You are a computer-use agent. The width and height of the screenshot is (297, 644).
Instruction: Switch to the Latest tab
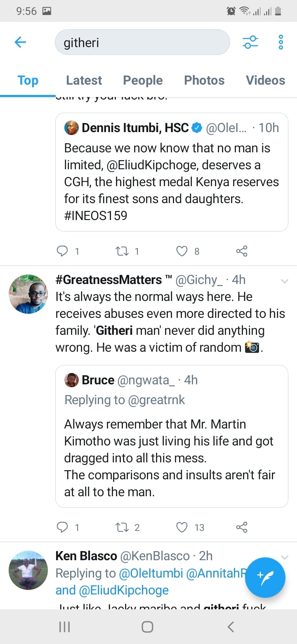[84, 80]
